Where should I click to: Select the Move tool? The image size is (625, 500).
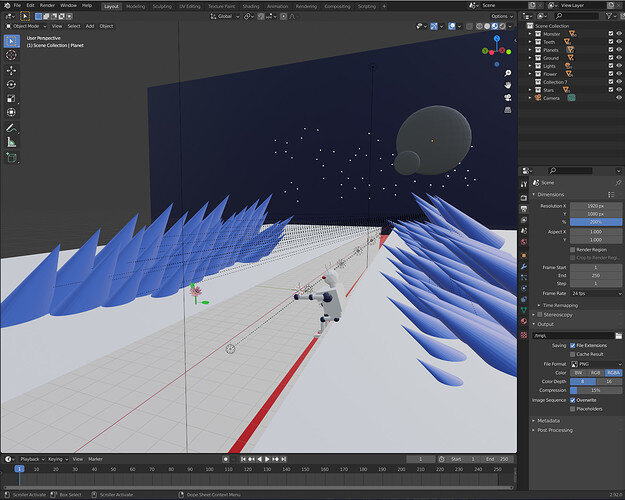click(11, 71)
